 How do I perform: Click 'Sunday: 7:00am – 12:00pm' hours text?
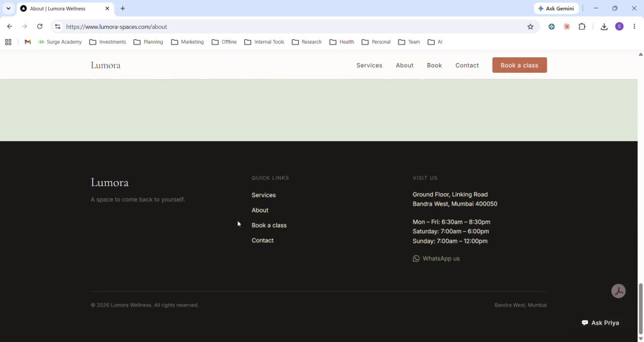point(450,242)
